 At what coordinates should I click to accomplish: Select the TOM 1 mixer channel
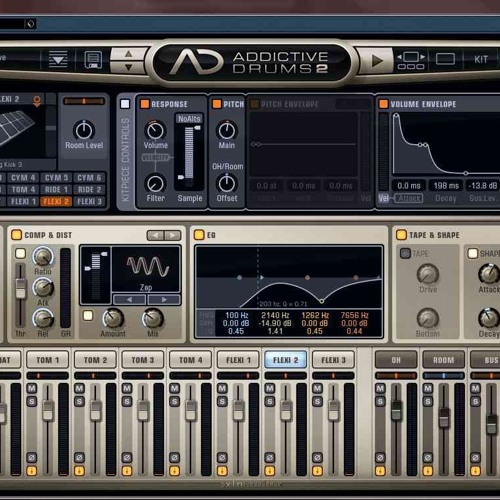48,360
